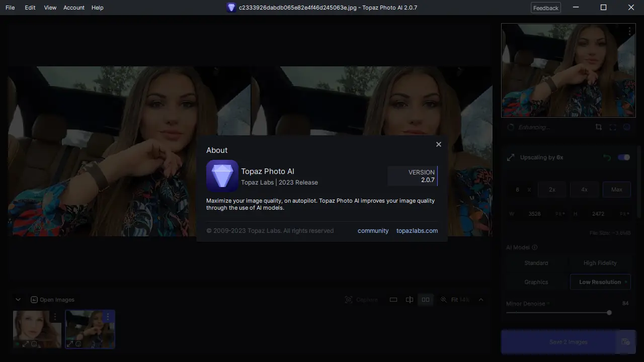The image size is (644, 362).
Task: Click the round icon right of fullscreen
Action: pyautogui.click(x=627, y=127)
